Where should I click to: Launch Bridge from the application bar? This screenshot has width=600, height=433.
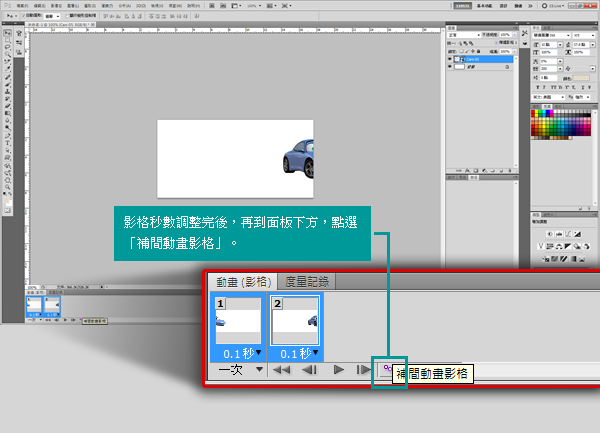(x=211, y=6)
